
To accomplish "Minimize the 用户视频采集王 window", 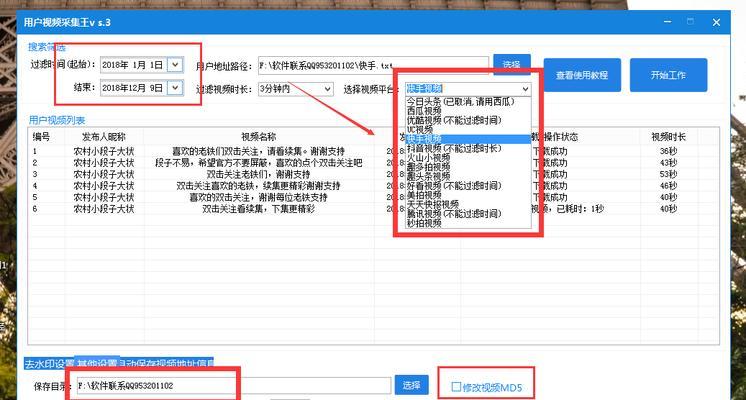I will (667, 22).
